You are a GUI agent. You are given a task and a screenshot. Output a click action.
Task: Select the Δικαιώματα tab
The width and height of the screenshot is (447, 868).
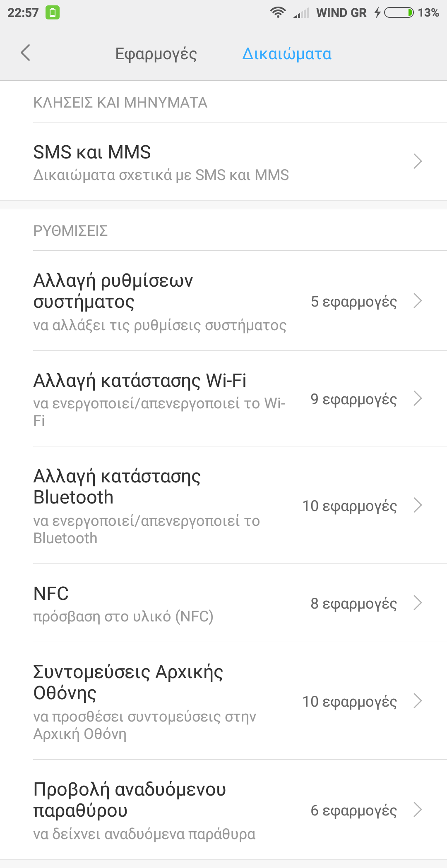(287, 54)
